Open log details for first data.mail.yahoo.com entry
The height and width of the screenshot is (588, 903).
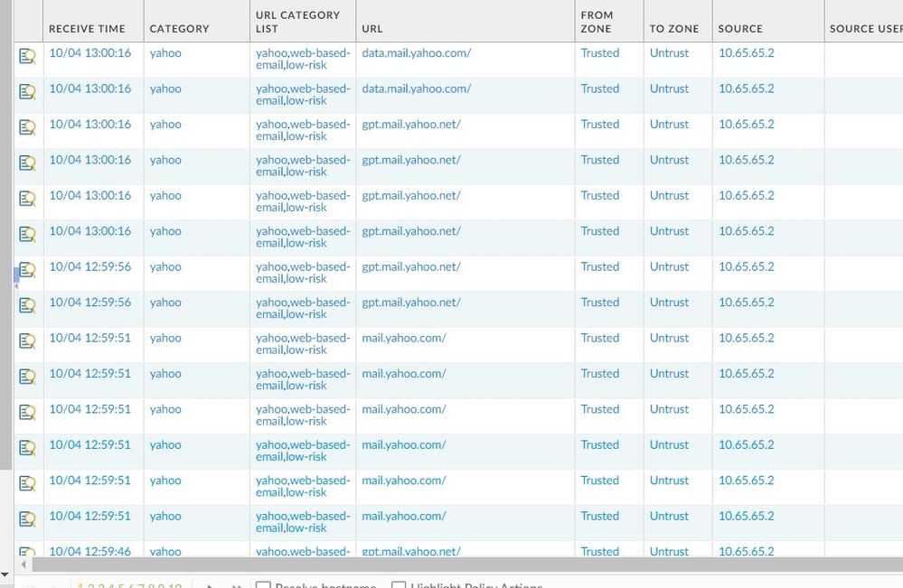27,56
